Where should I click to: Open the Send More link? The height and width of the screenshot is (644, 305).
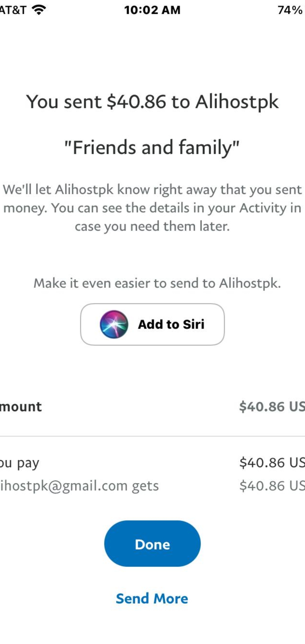pyautogui.click(x=152, y=599)
